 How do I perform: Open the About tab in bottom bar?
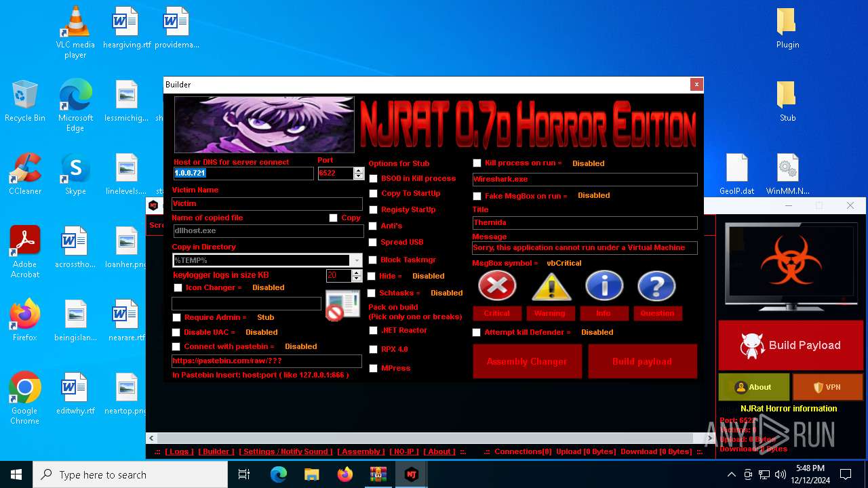[x=439, y=451]
